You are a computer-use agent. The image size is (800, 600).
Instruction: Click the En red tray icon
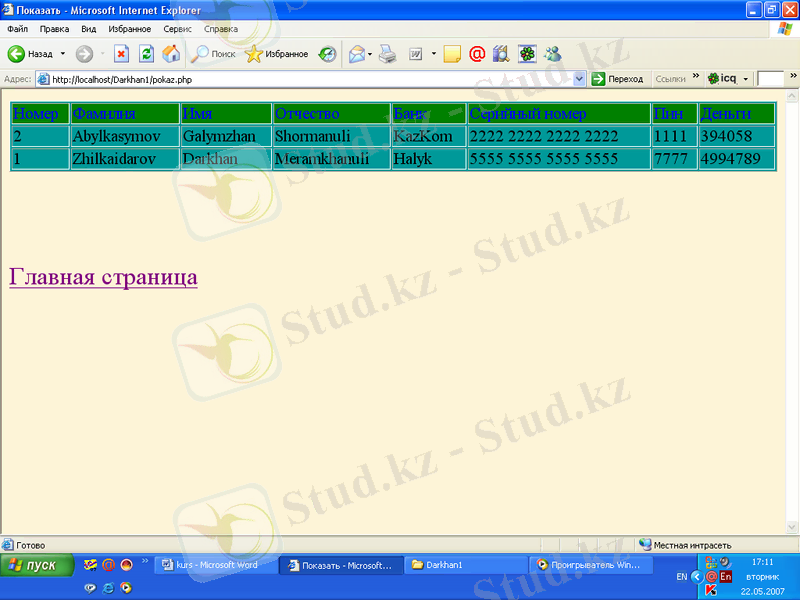726,577
